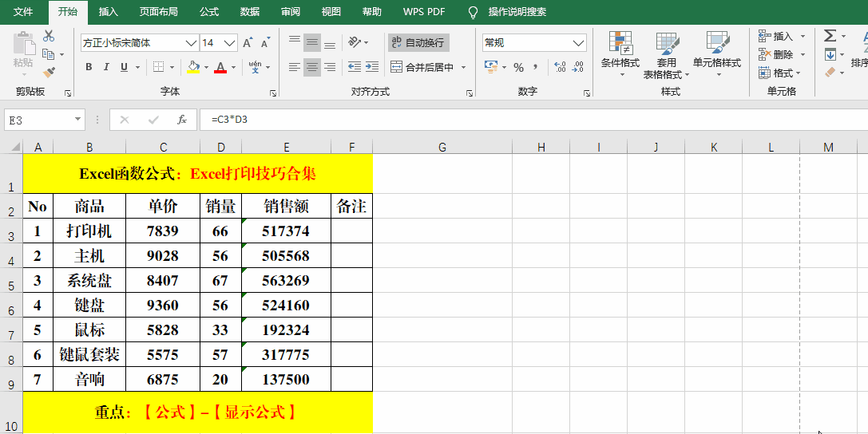Click the wén phonetic guide icon
This screenshot has width=868, height=434.
click(x=256, y=67)
